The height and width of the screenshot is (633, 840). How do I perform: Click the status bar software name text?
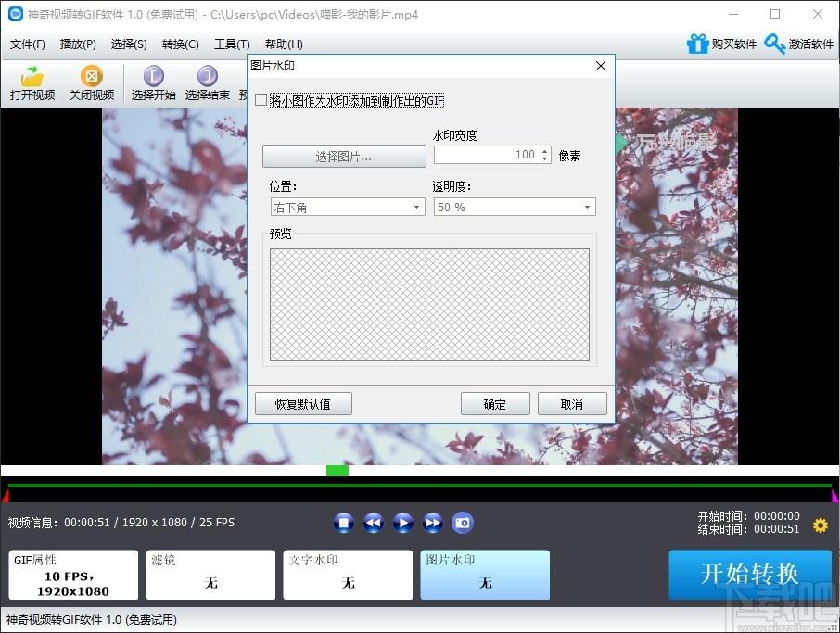coord(92,620)
